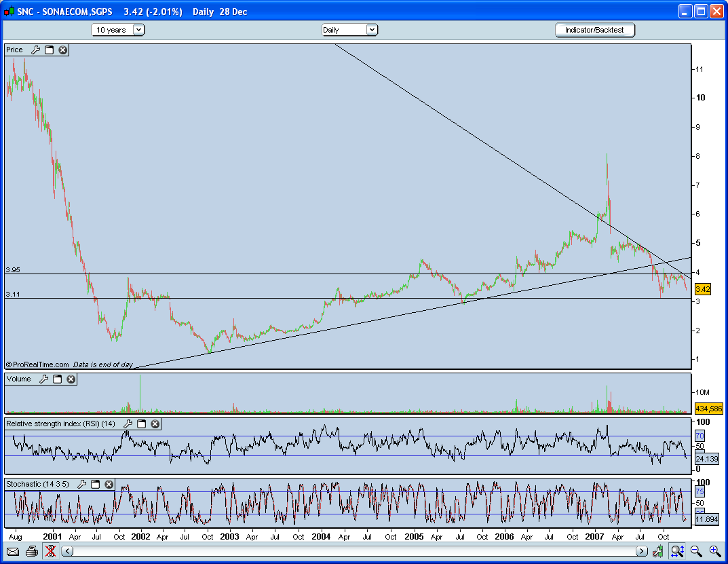
Task: Remove the Volume panel with X
Action: coord(71,379)
